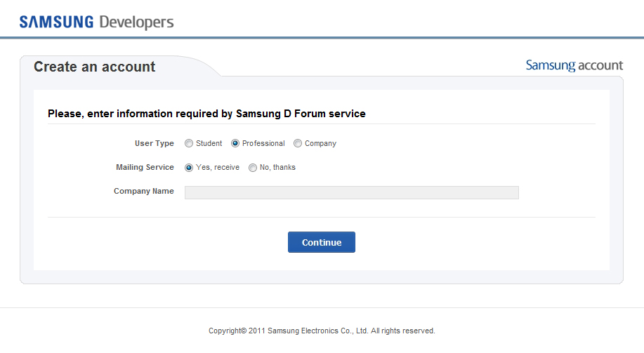Click the 'Mailing Service' field label
The image size is (644, 353).
145,167
